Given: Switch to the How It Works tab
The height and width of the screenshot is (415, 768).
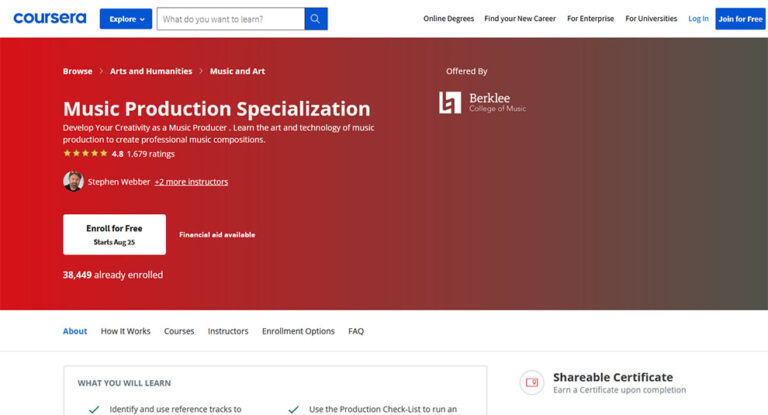Looking at the screenshot, I should click(125, 331).
